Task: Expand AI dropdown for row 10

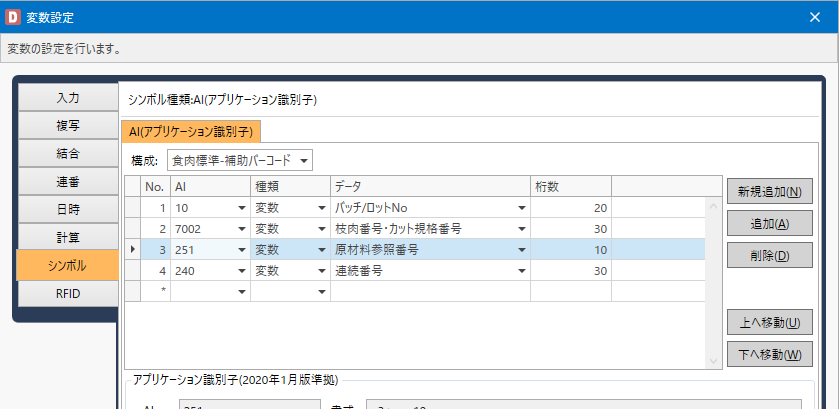Action: (x=242, y=208)
